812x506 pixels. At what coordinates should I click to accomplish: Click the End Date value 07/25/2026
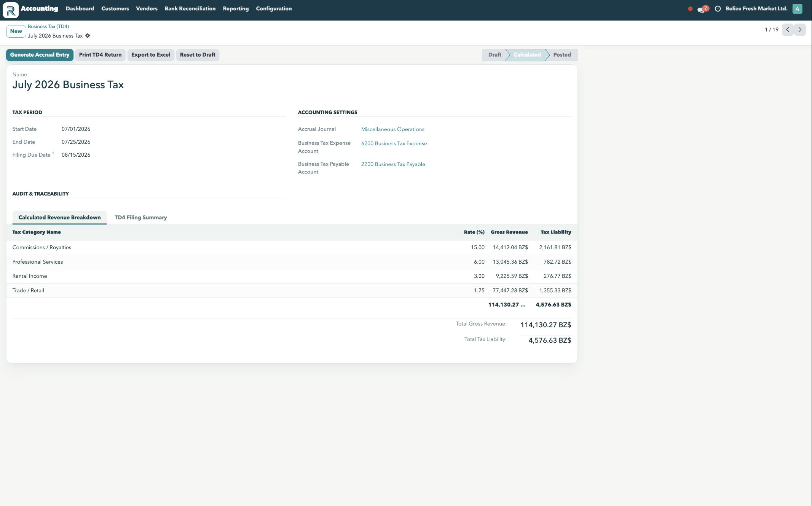pos(76,142)
